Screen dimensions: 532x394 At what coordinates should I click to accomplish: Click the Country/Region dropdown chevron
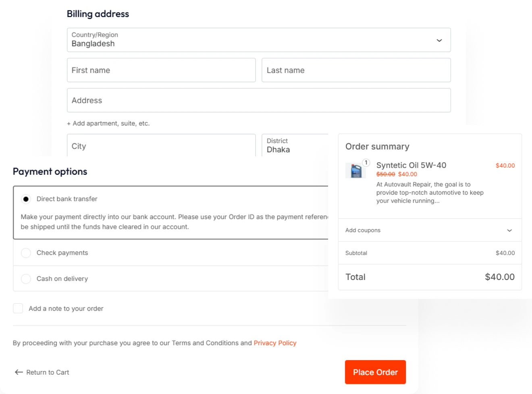439,40
